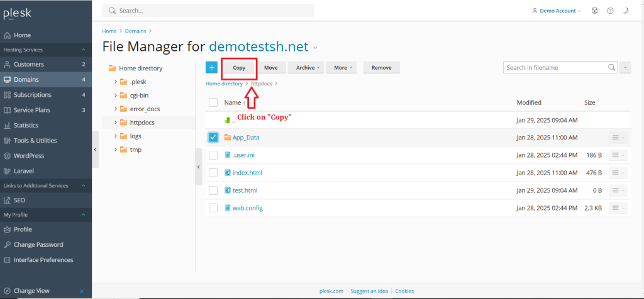Screen dimensions: 644x299
Task: Open row menu for test.html
Action: point(618,190)
